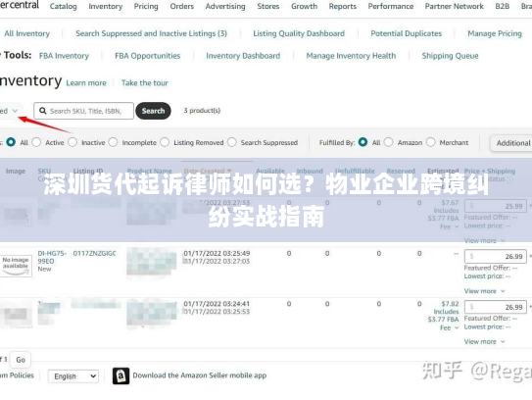Click Take the tour link

point(145,83)
